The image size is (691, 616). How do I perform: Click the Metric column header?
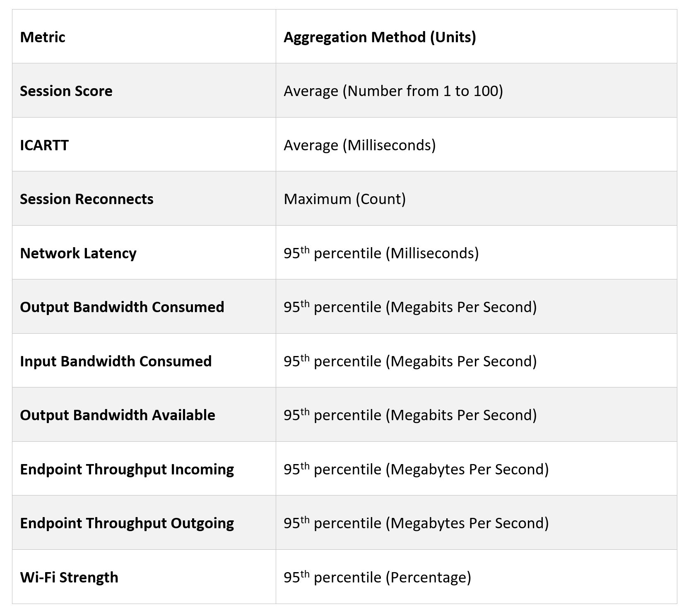43,37
